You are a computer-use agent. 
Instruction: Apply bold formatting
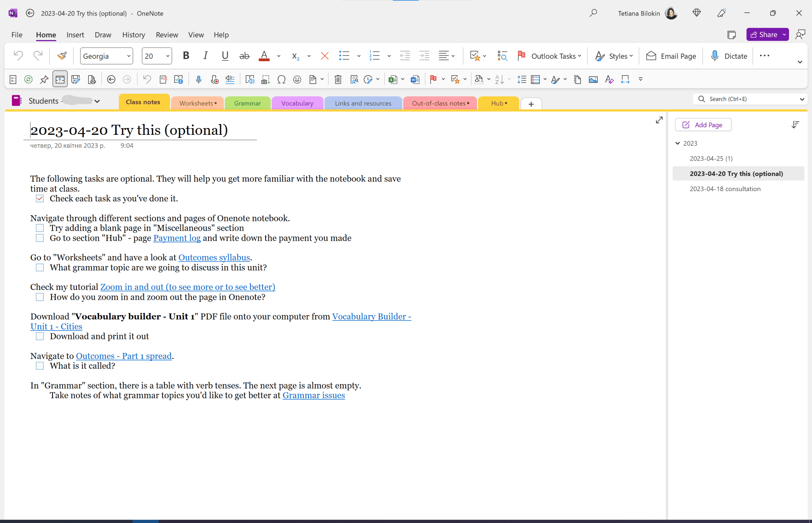pos(186,56)
